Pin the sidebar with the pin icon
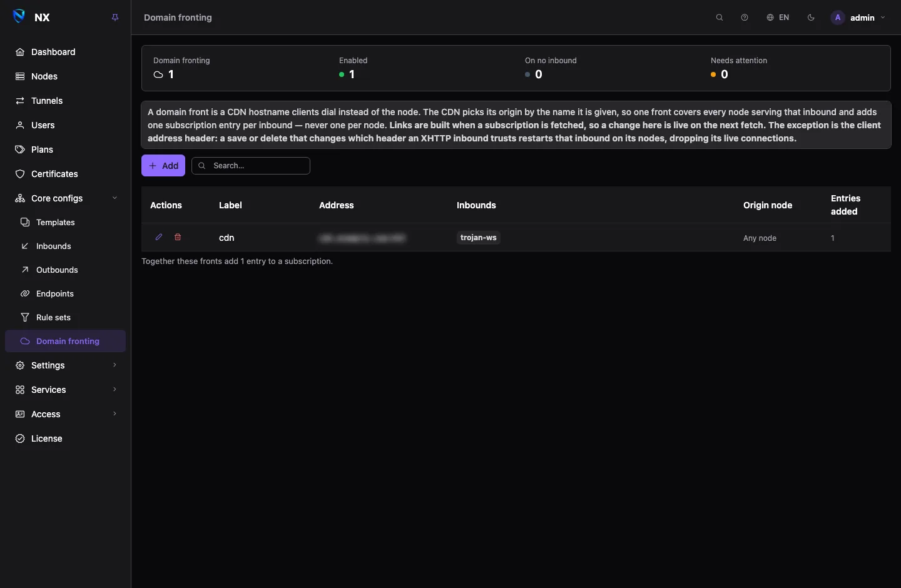Viewport: 901px width, 588px height. 115,18
